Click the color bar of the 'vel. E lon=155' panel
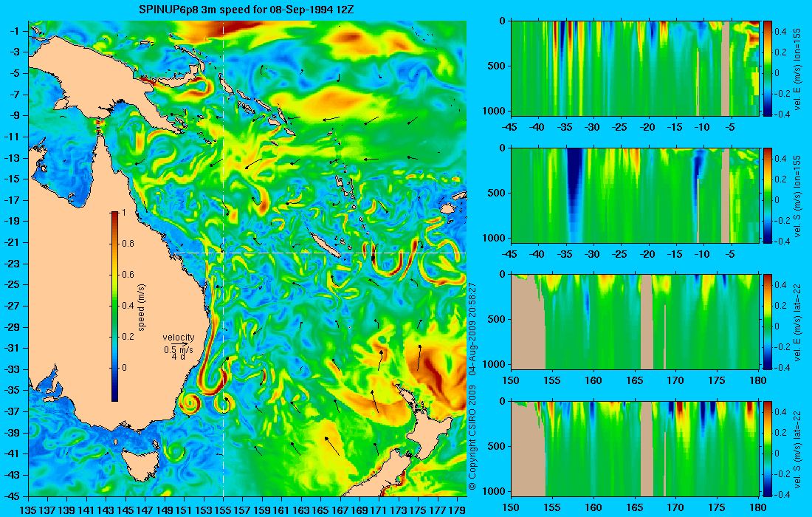The width and height of the screenshot is (812, 517). (768, 69)
